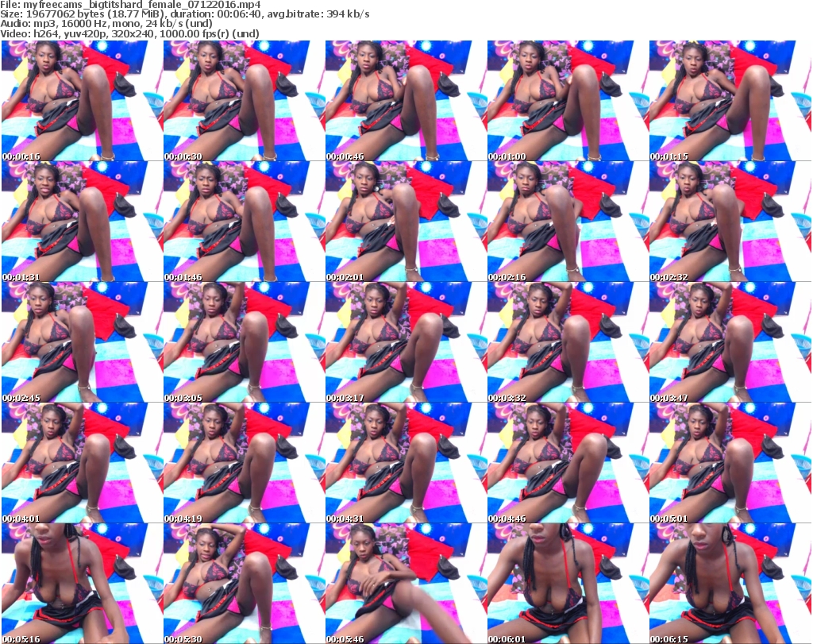Select the frame stamped 00:02:01

point(406,222)
